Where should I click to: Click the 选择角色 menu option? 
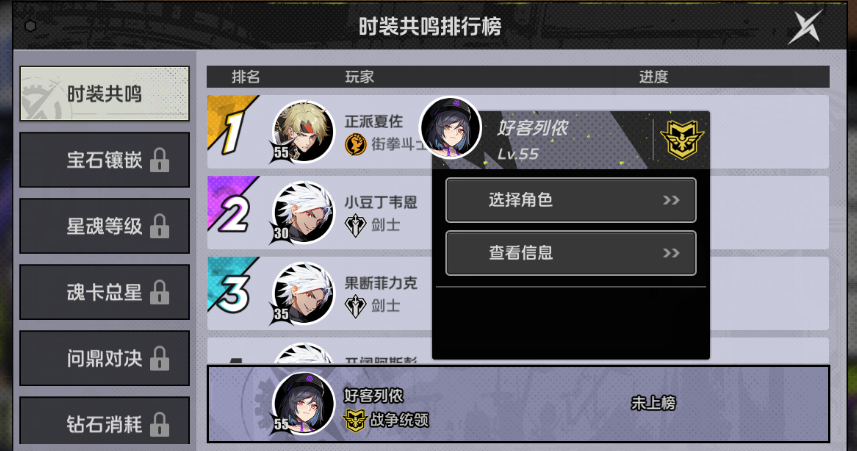point(571,200)
